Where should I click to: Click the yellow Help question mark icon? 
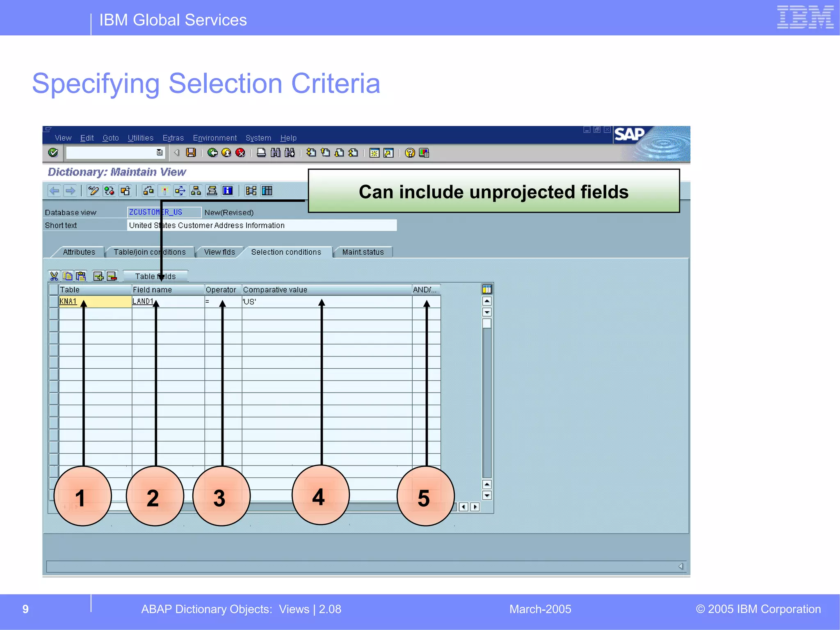tap(410, 153)
